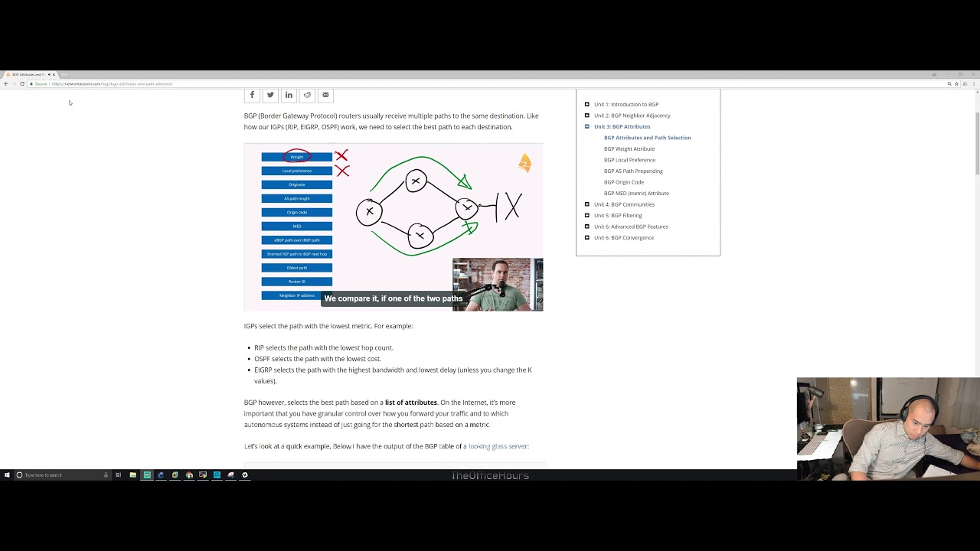Click 'OSPF selects the path' bullet text

click(318, 359)
